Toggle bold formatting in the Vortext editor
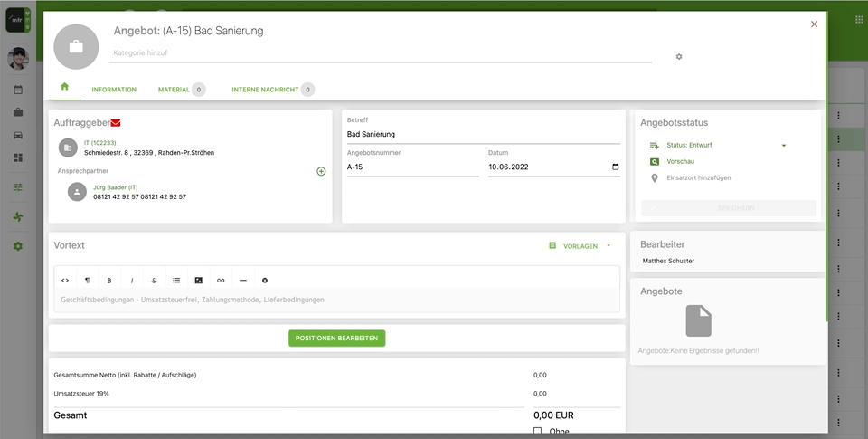This screenshot has height=439, width=868. [x=109, y=281]
